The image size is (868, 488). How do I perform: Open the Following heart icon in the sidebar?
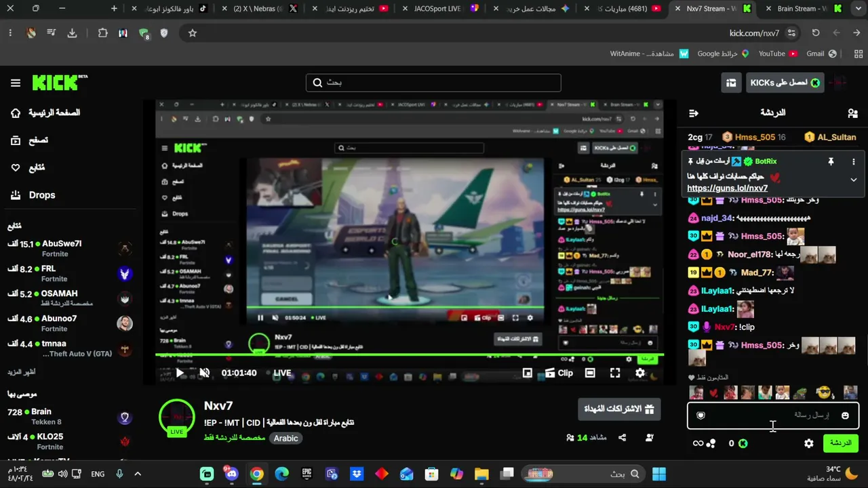[x=16, y=167]
